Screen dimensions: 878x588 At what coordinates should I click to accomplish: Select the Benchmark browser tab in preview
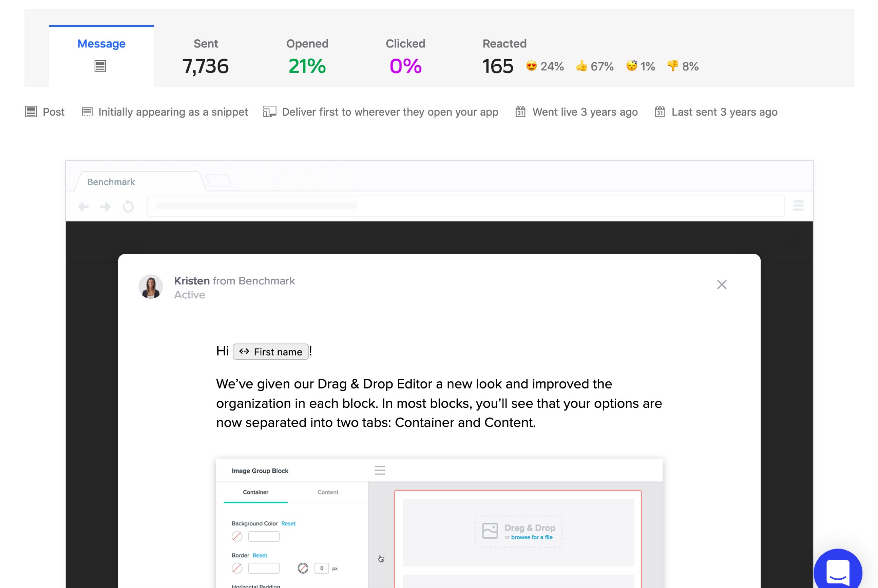pos(140,182)
